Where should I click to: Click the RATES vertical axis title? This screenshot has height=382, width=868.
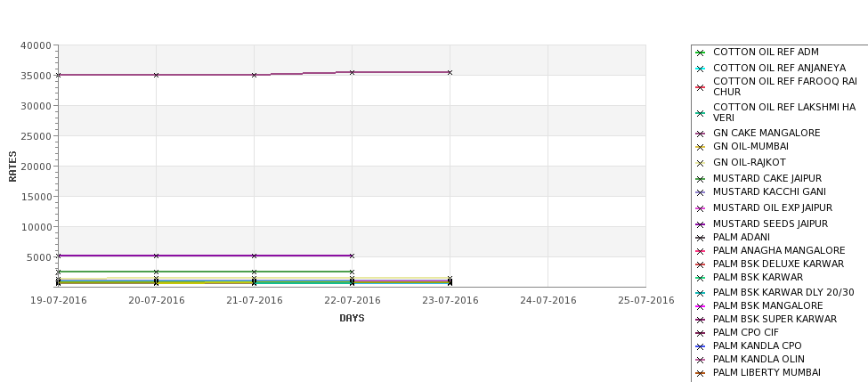(x=12, y=167)
